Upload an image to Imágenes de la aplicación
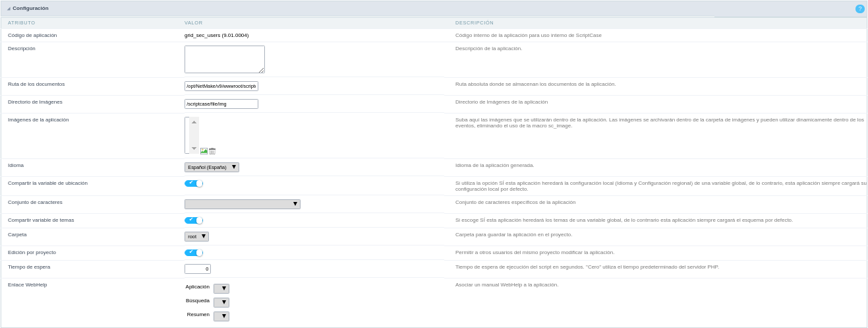This screenshot has width=868, height=328. coord(204,151)
